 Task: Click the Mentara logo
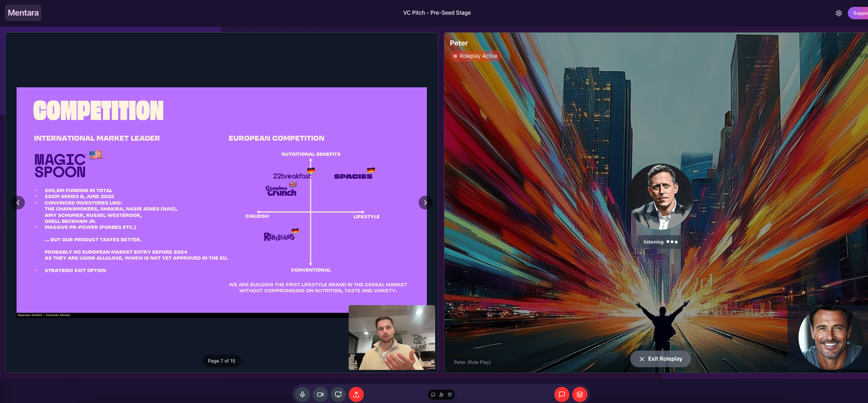[23, 13]
